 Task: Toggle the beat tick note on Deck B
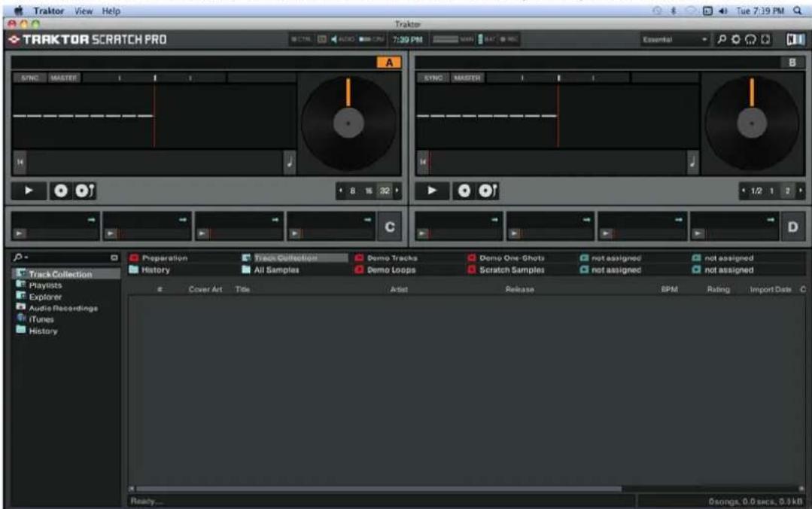click(692, 162)
